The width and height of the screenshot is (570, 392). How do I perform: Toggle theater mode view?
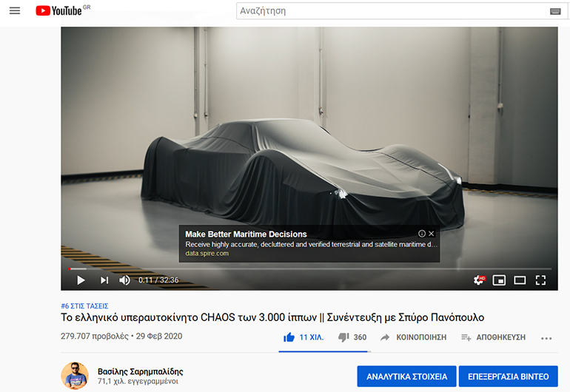520,280
